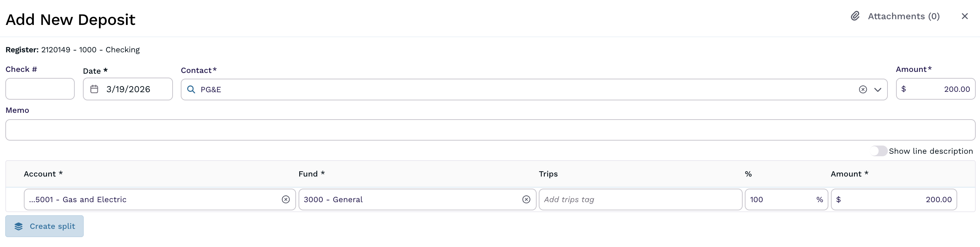Click into the Check # field

[40, 89]
